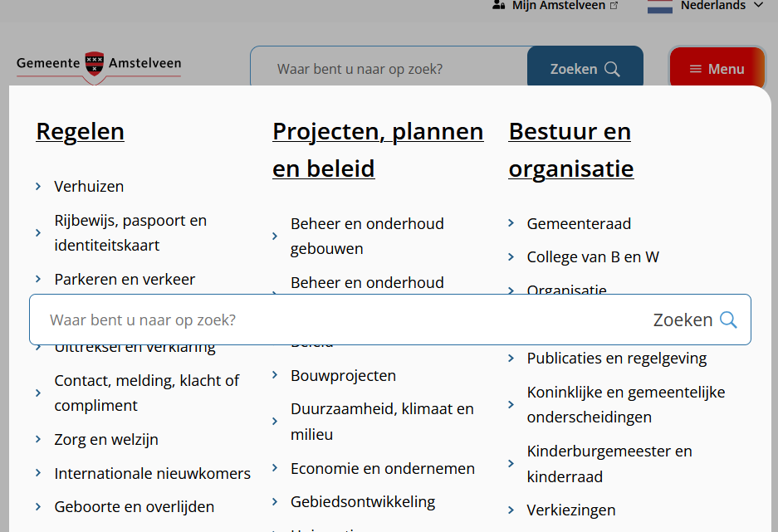Click the chevron before College van B en W
The height and width of the screenshot is (532, 778).
click(511, 256)
